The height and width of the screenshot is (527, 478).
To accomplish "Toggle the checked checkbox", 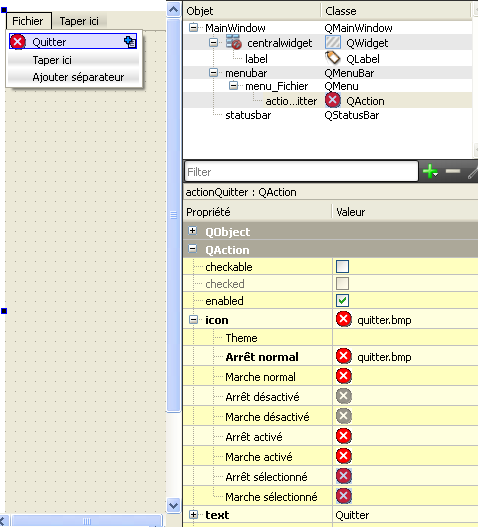I will pyautogui.click(x=342, y=283).
